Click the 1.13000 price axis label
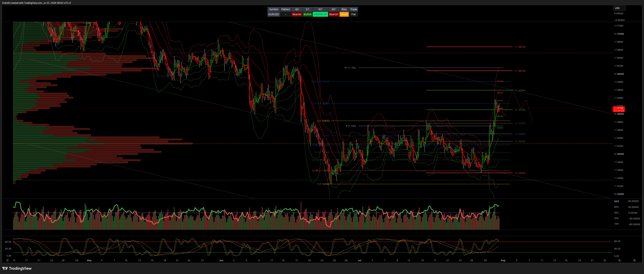 pos(619,194)
